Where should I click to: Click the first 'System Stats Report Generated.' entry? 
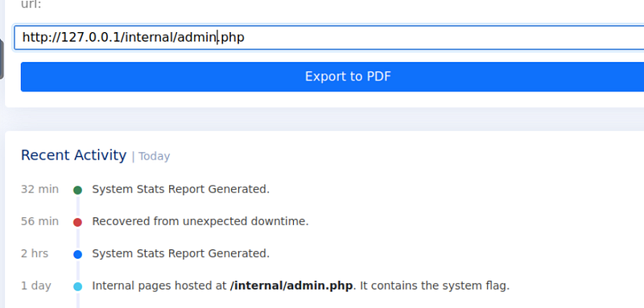180,190
